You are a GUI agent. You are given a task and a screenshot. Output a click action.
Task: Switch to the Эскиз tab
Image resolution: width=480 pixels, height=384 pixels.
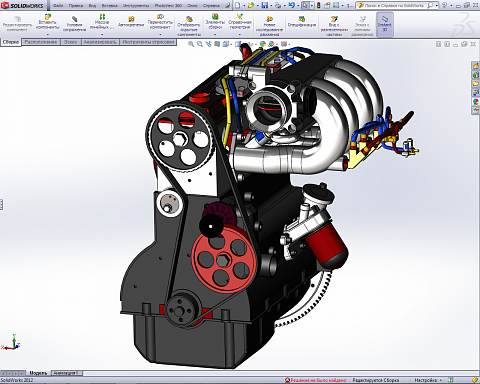pyautogui.click(x=70, y=42)
